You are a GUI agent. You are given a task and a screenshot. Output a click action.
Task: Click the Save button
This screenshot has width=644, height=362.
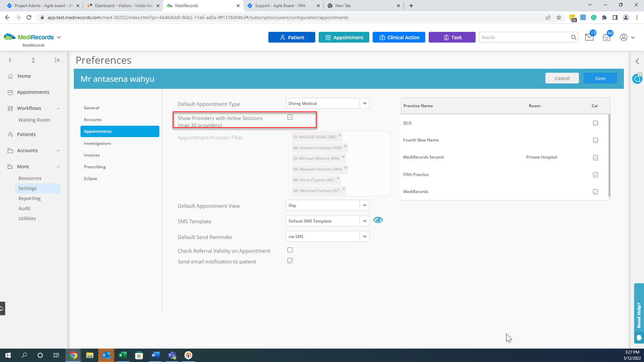point(600,78)
